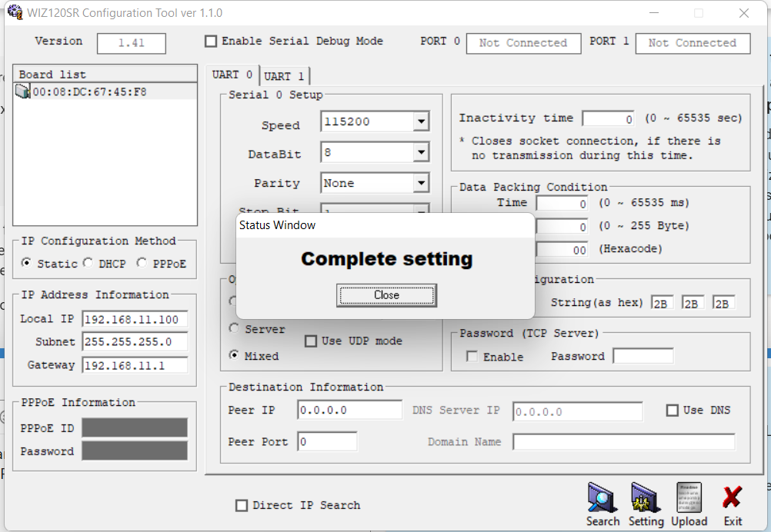The image size is (771, 532).
Task: Switch to the UART 1 tab
Action: tap(284, 76)
